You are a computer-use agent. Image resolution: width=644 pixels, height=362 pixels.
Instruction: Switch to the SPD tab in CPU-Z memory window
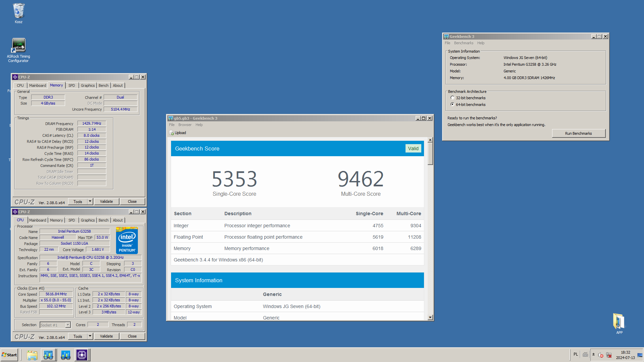click(x=72, y=85)
